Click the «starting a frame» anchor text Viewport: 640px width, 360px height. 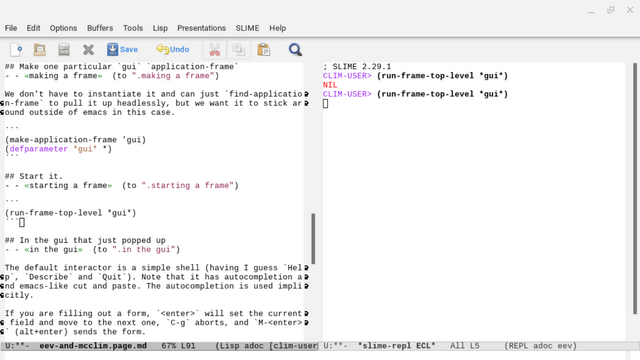pos(68,186)
